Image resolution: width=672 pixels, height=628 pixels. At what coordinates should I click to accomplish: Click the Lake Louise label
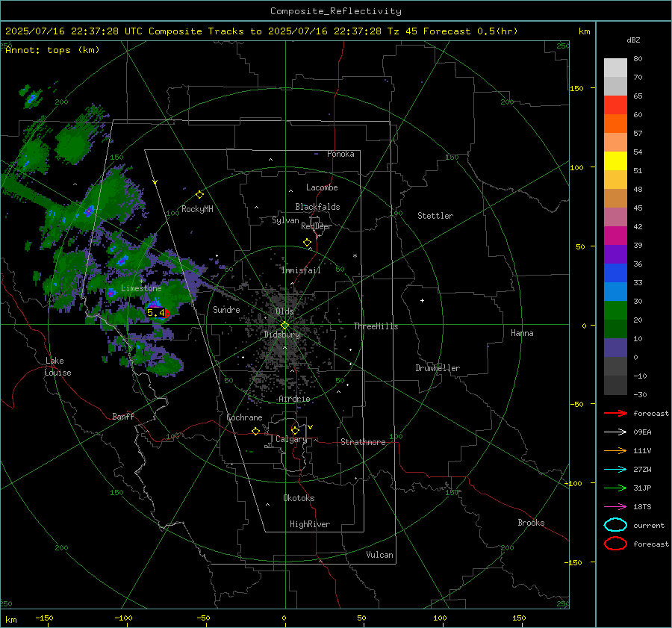click(57, 367)
